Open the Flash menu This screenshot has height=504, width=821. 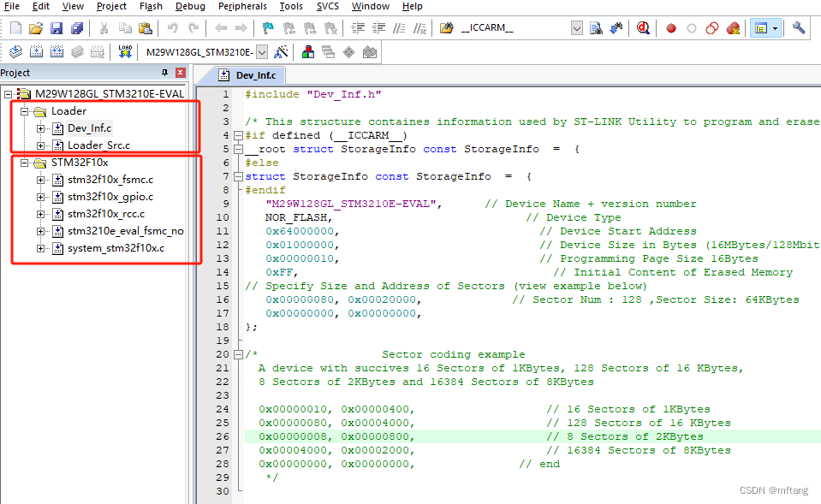click(x=151, y=6)
